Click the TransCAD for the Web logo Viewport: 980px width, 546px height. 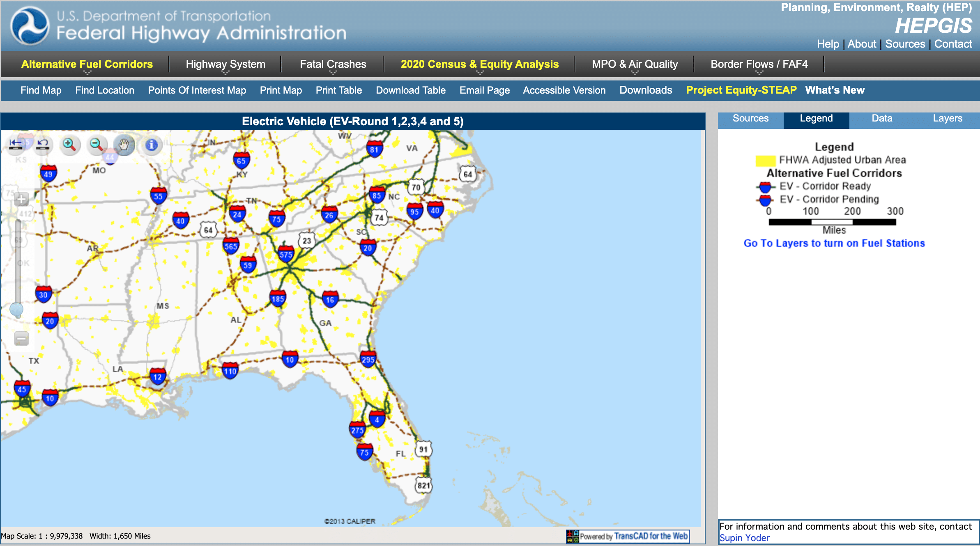pos(628,536)
